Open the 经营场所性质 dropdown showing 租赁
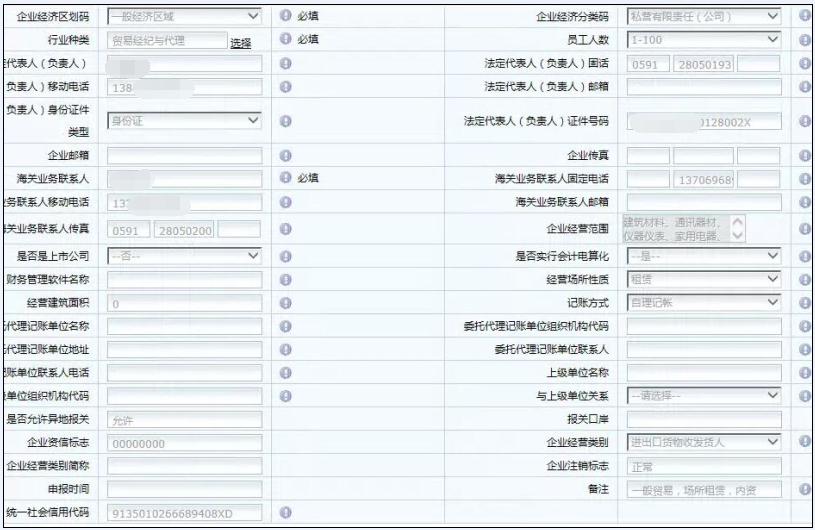Viewport: 815px width, 530px height. point(703,279)
